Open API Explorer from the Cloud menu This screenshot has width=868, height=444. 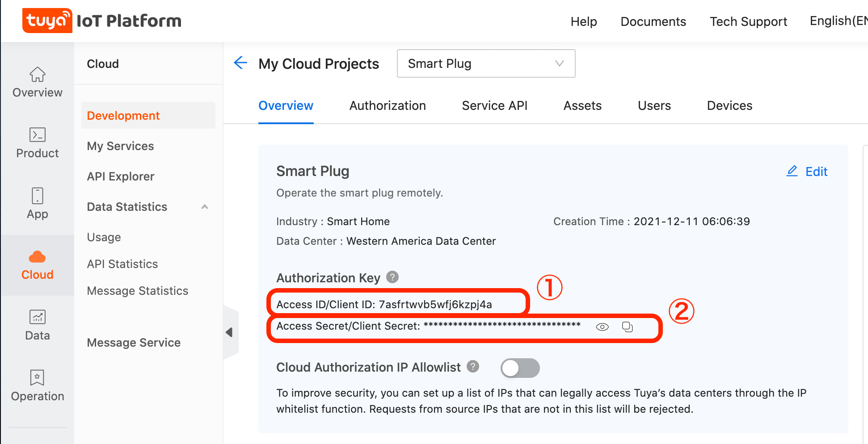point(121,176)
